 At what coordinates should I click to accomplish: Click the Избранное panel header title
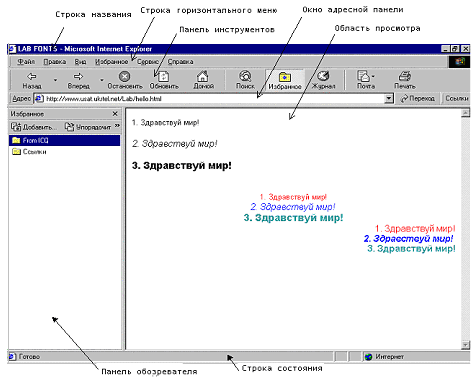point(27,114)
